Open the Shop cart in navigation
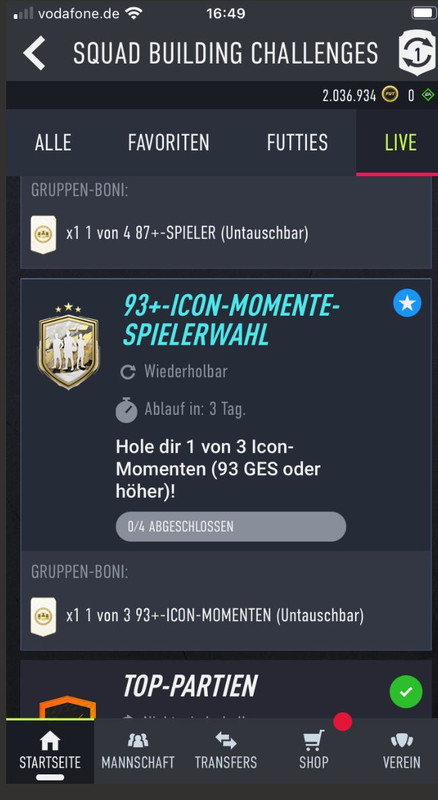This screenshot has width=438, height=800. pos(313,751)
